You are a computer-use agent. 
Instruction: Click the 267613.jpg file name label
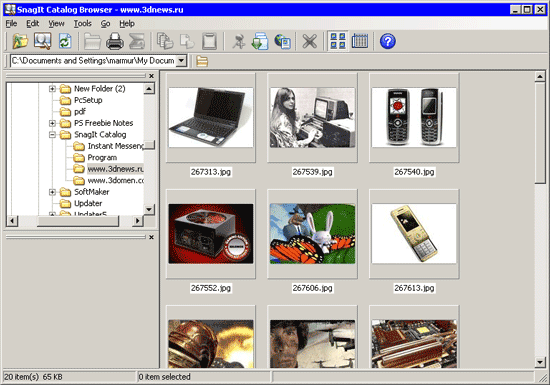coord(414,288)
